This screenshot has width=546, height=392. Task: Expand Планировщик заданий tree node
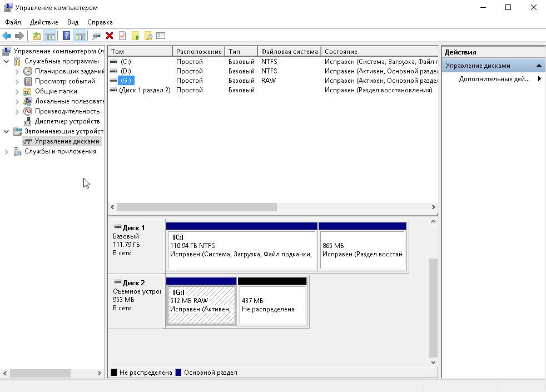click(x=17, y=71)
